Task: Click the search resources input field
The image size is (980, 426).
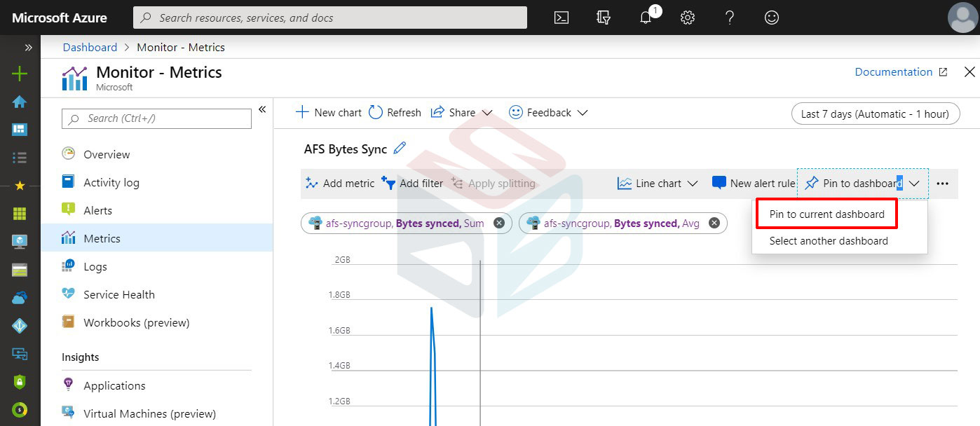Action: 329,18
